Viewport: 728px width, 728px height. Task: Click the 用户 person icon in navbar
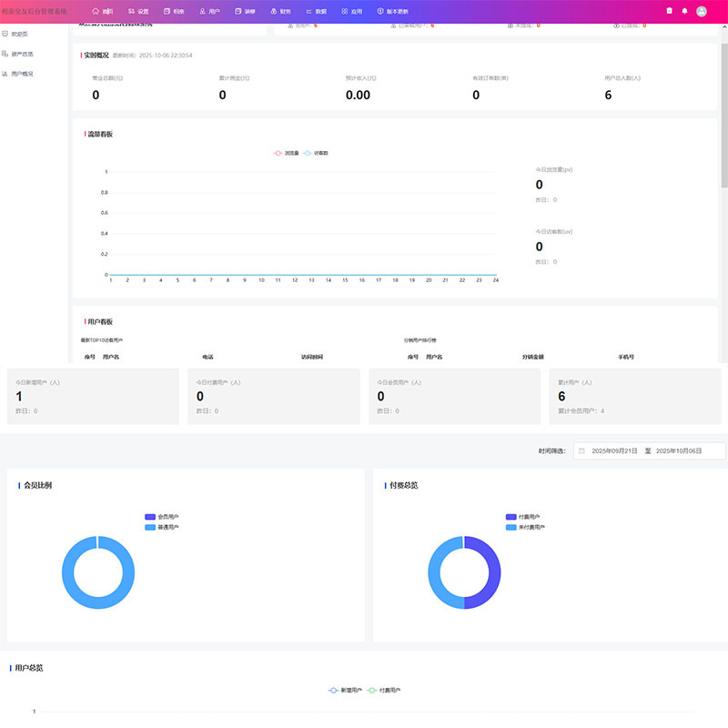[202, 11]
